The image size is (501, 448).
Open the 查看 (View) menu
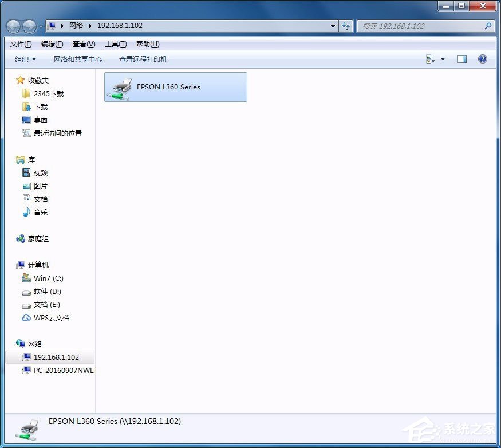click(x=83, y=44)
